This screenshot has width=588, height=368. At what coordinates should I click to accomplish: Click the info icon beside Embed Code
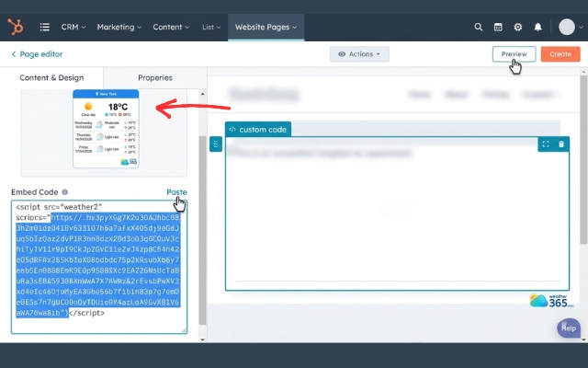[x=65, y=192]
